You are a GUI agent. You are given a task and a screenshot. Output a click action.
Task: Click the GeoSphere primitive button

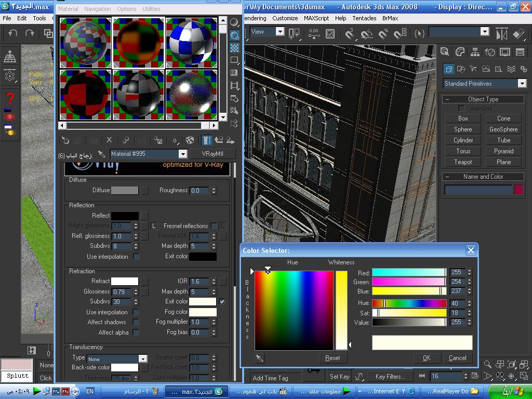(x=503, y=129)
